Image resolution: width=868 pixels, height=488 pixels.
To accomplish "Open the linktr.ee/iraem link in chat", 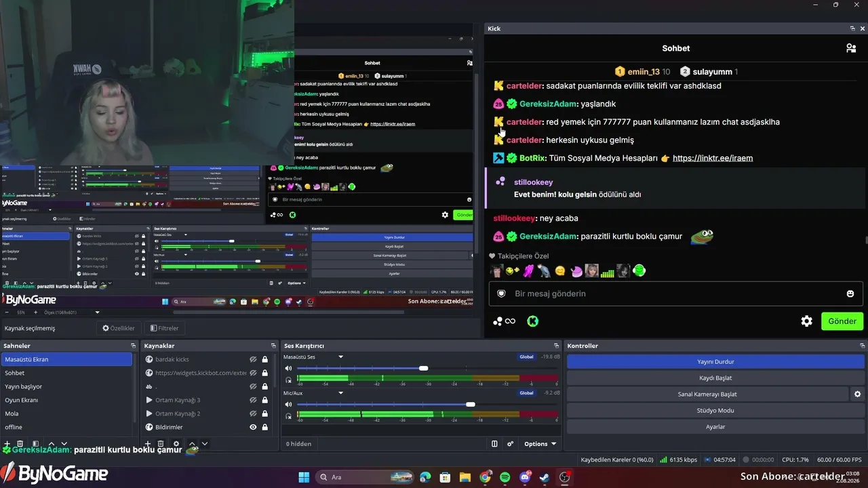I will pyautogui.click(x=713, y=158).
